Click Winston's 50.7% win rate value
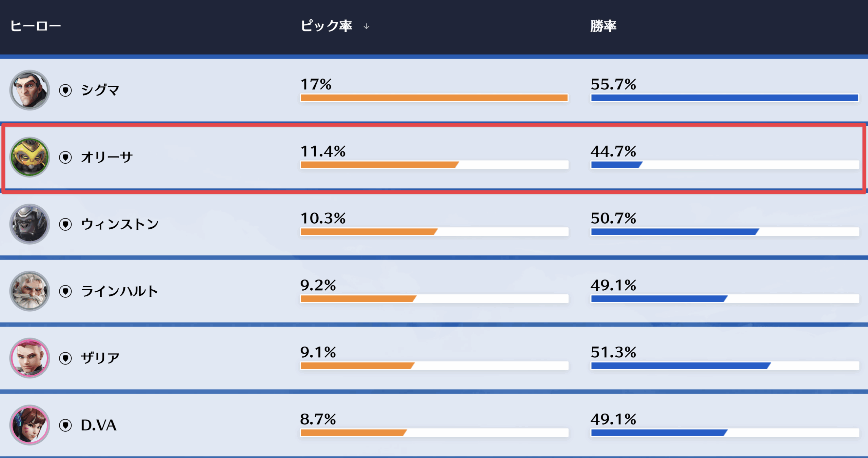The width and height of the screenshot is (868, 458). click(x=613, y=218)
